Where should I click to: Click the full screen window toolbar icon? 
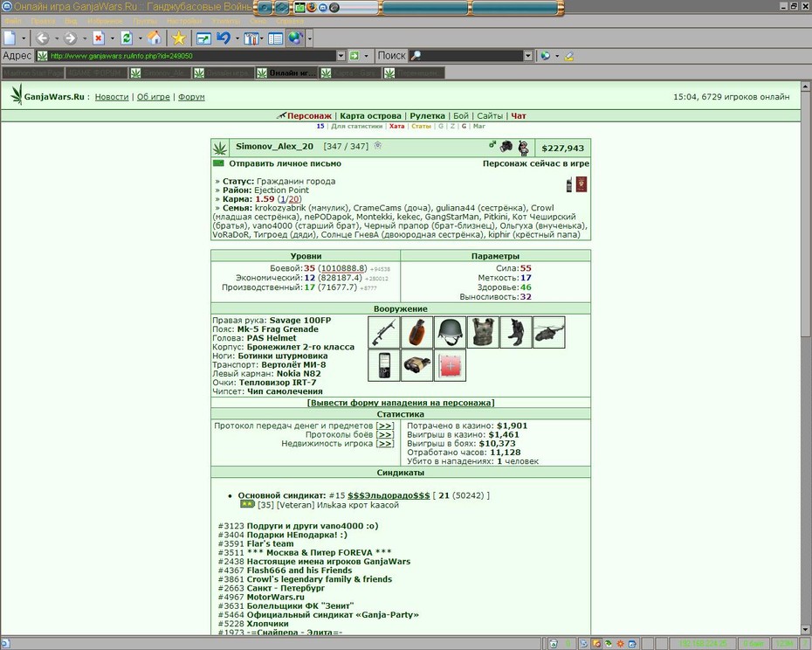coord(203,38)
